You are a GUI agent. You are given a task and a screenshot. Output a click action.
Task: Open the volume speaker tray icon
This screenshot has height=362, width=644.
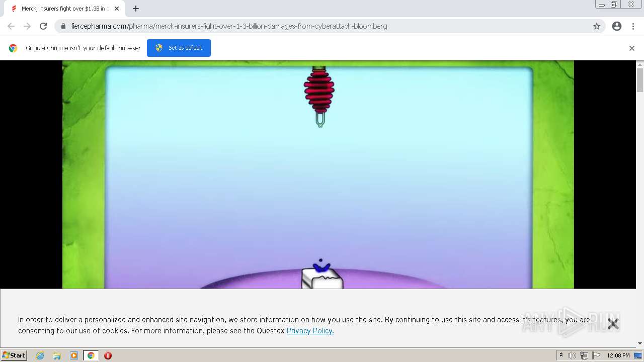click(x=572, y=355)
